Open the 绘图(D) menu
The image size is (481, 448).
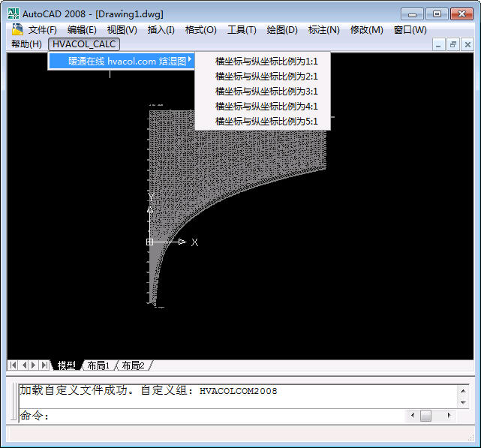(x=282, y=30)
